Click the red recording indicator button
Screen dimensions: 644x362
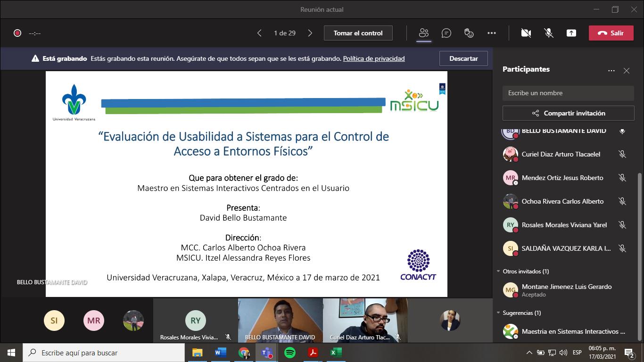[17, 33]
